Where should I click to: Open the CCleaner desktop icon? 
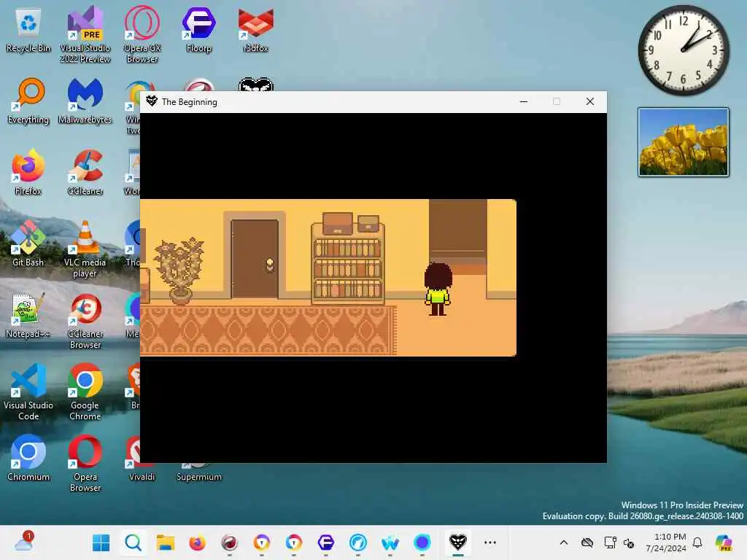pos(85,172)
